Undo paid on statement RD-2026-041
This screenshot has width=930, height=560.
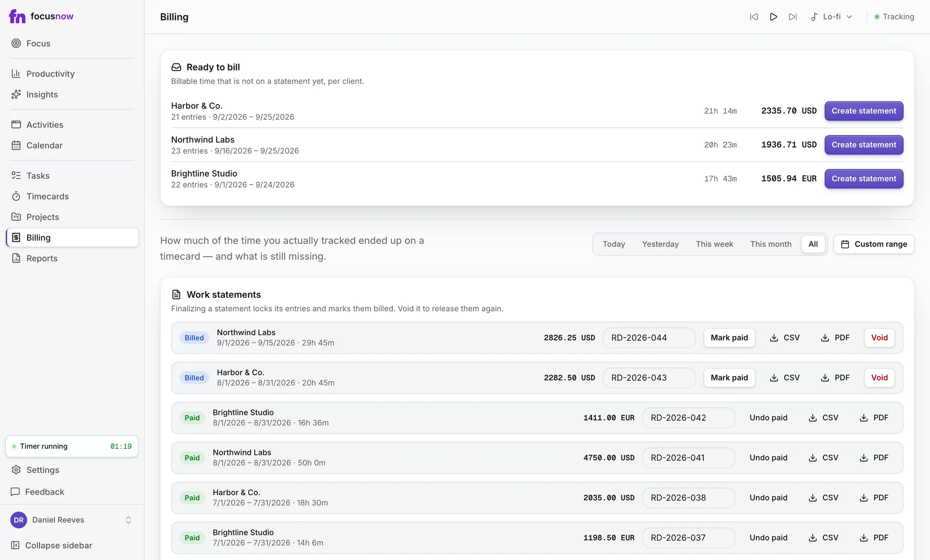(768, 458)
